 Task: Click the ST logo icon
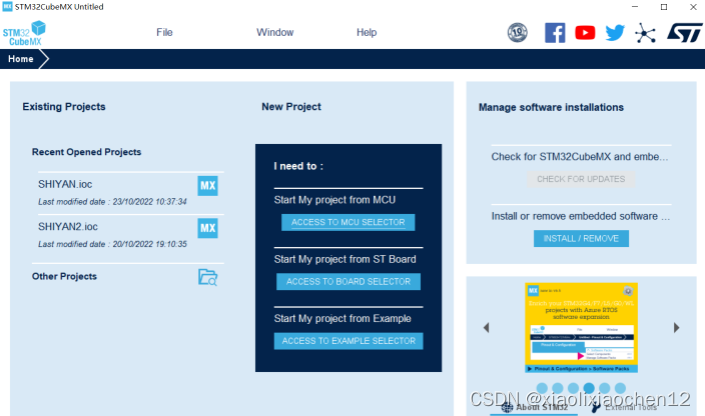[x=684, y=33]
